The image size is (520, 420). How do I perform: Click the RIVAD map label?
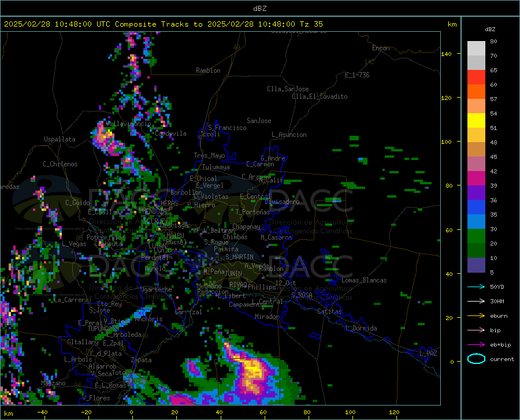[x=238, y=285]
